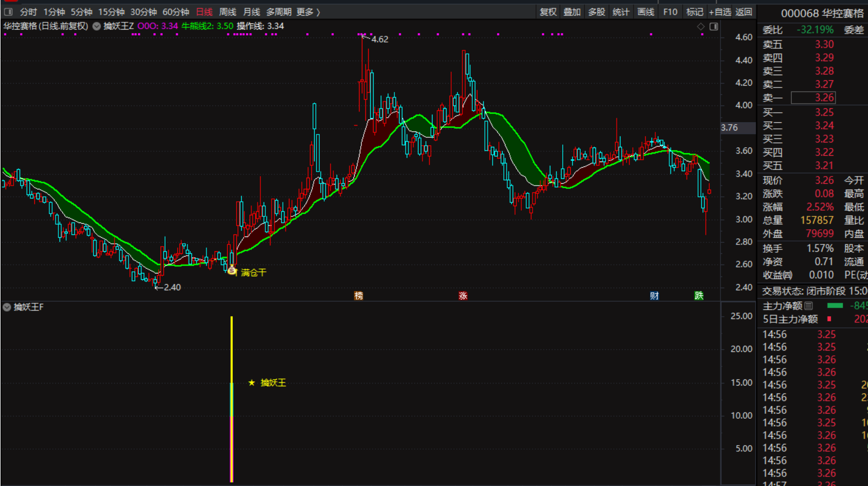Viewport: 868px width, 486px height.
Task: Click the 返回 back button
Action: 744,12
